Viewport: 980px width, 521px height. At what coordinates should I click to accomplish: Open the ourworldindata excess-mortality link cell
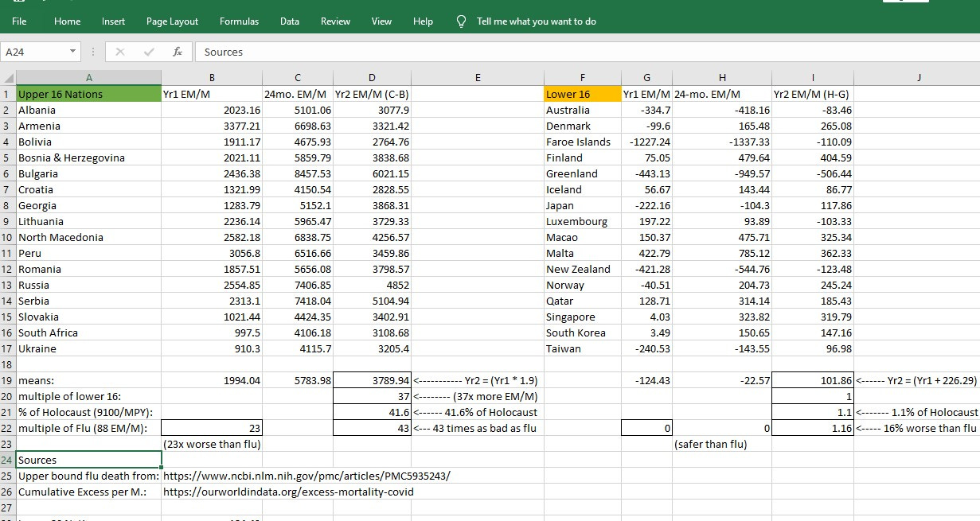click(x=288, y=492)
